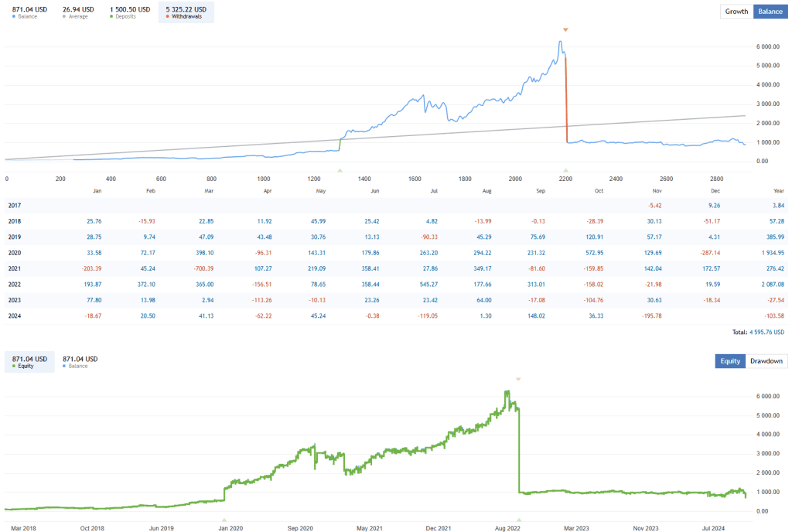Select the Balance view button

coord(770,12)
